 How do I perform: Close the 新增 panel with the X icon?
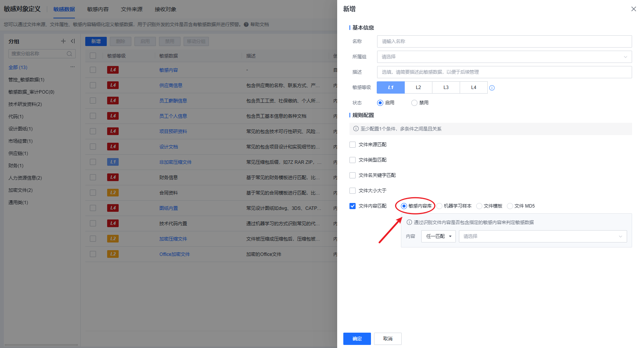point(633,9)
